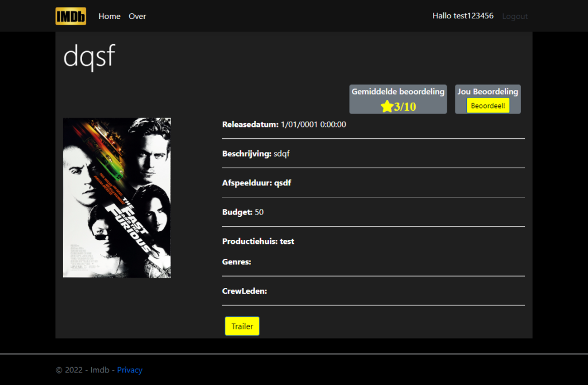Viewport: 588px width, 385px height.
Task: Click the yellow star rating icon
Action: coord(387,107)
